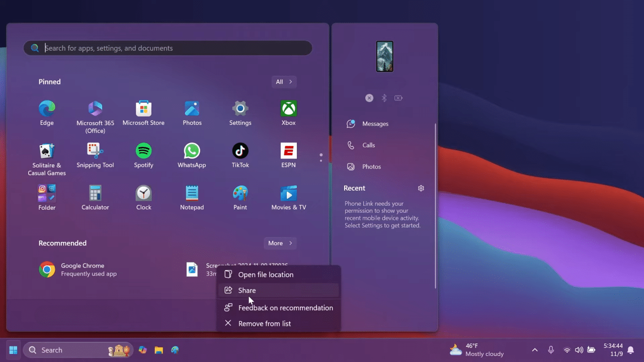Open the clock and date 5:34:44
This screenshot has width=644, height=362.
tap(613, 350)
